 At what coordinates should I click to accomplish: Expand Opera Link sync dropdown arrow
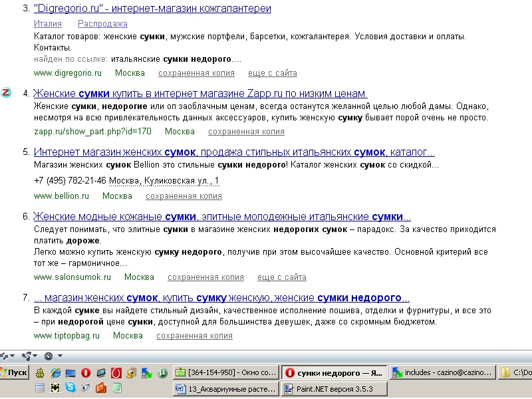point(12,356)
